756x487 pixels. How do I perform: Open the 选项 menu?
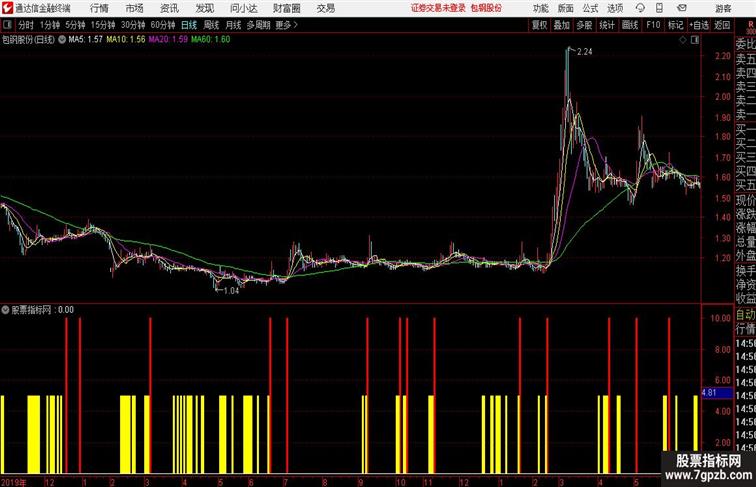[x=615, y=8]
